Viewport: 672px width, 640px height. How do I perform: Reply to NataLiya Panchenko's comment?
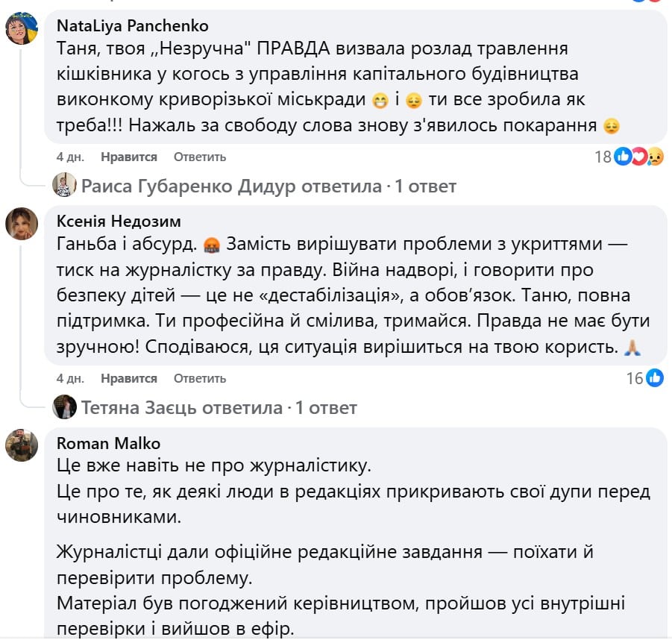click(x=200, y=157)
